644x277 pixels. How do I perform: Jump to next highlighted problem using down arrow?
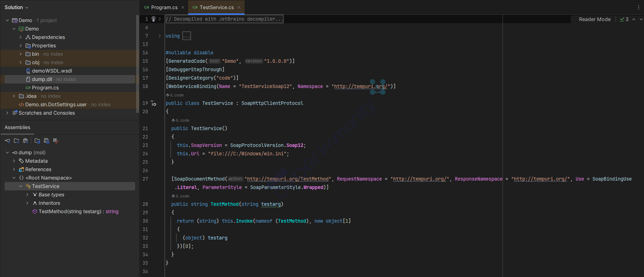pyautogui.click(x=641, y=19)
